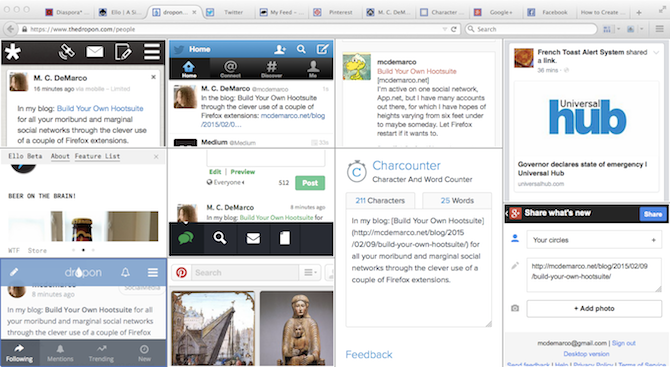
Task: Open the crane painting pin thumbnail
Action: (213, 329)
